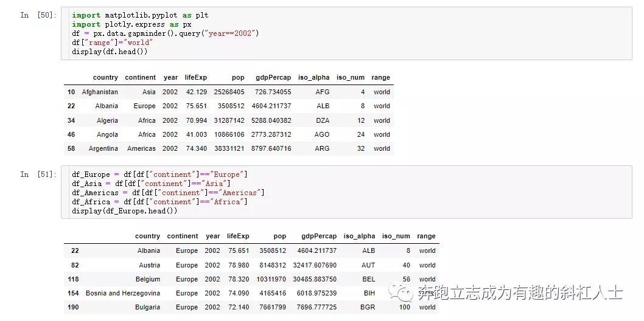Select the gdpPercap value 726.734055
The image size is (644, 321).
273,92
